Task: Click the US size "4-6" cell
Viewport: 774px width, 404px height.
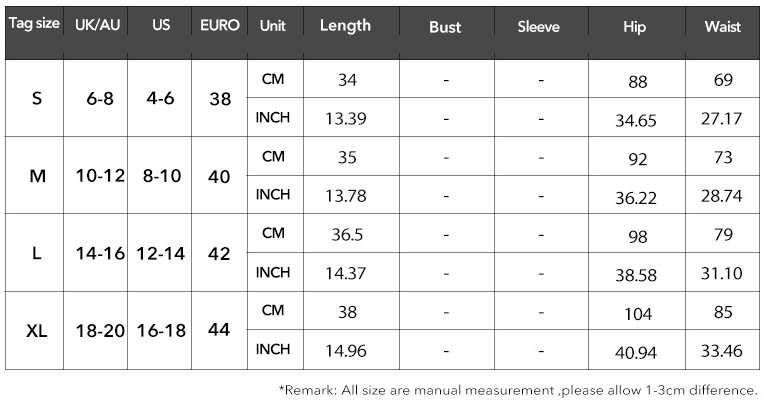Action: coord(160,99)
